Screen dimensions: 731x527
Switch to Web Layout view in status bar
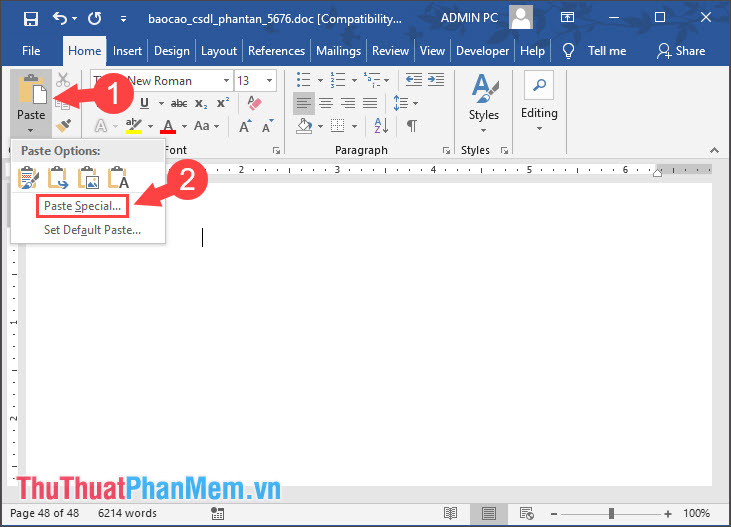click(525, 513)
